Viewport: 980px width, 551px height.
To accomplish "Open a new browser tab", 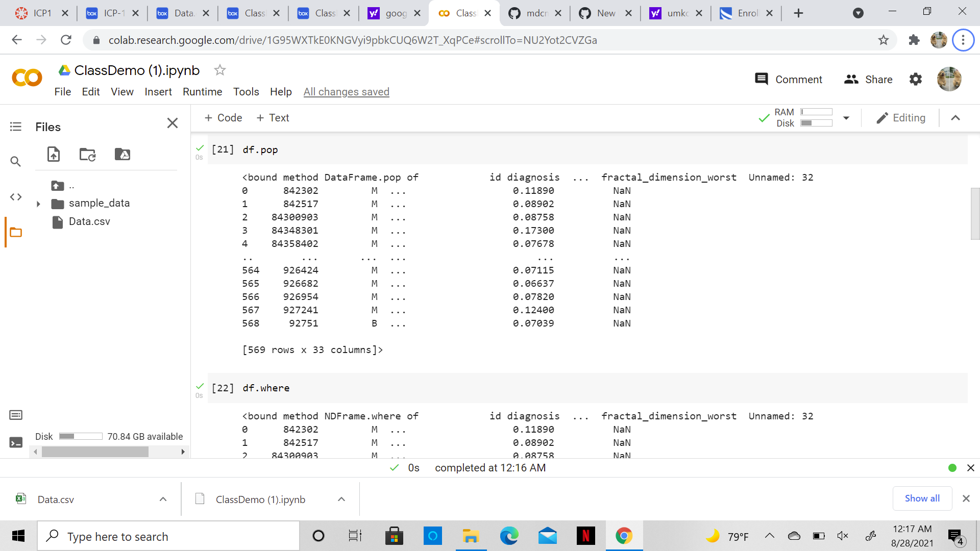I will 799,13.
